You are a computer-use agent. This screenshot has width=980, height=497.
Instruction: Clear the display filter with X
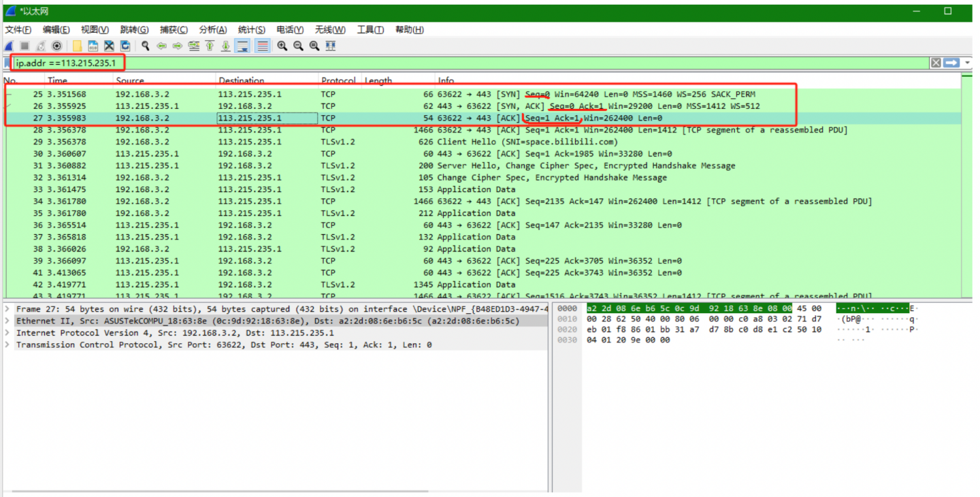tap(936, 63)
